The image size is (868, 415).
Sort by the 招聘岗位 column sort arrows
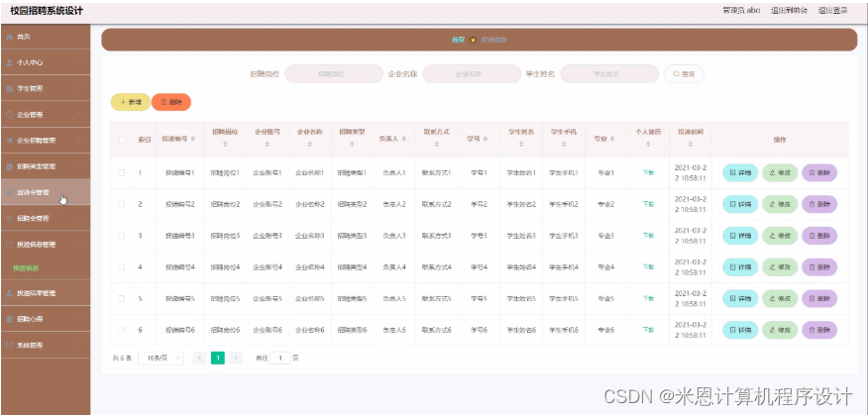click(225, 145)
